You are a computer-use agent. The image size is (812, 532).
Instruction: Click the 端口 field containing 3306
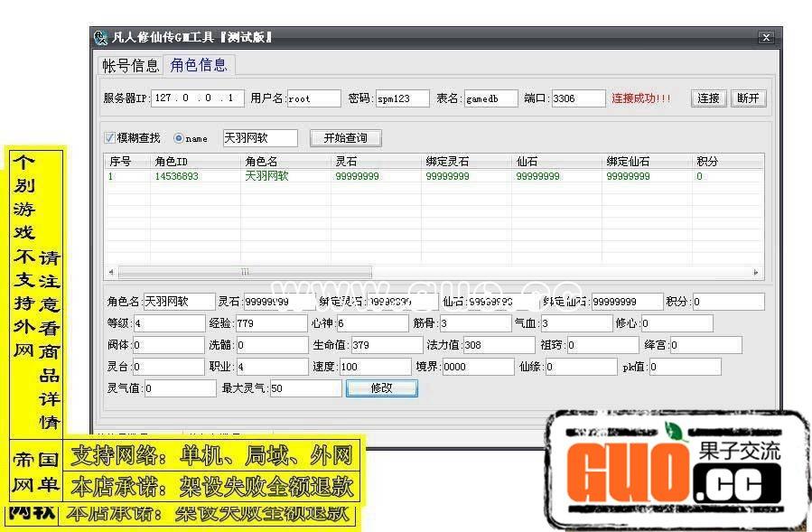[578, 98]
